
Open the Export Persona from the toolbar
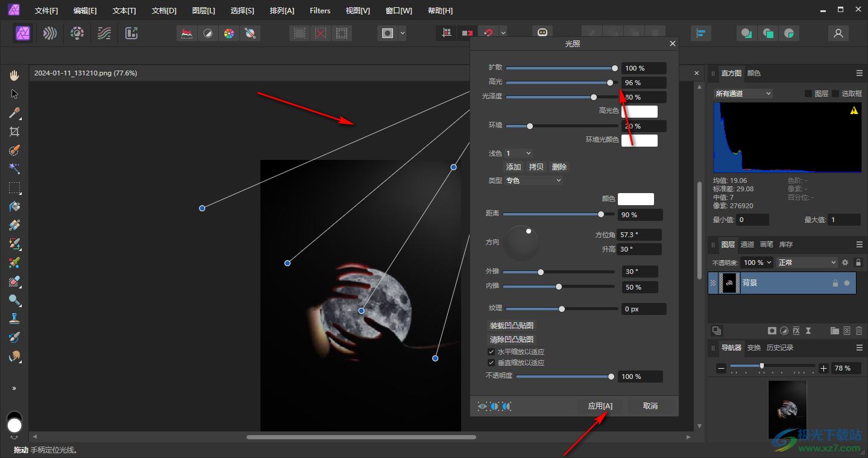(131, 33)
